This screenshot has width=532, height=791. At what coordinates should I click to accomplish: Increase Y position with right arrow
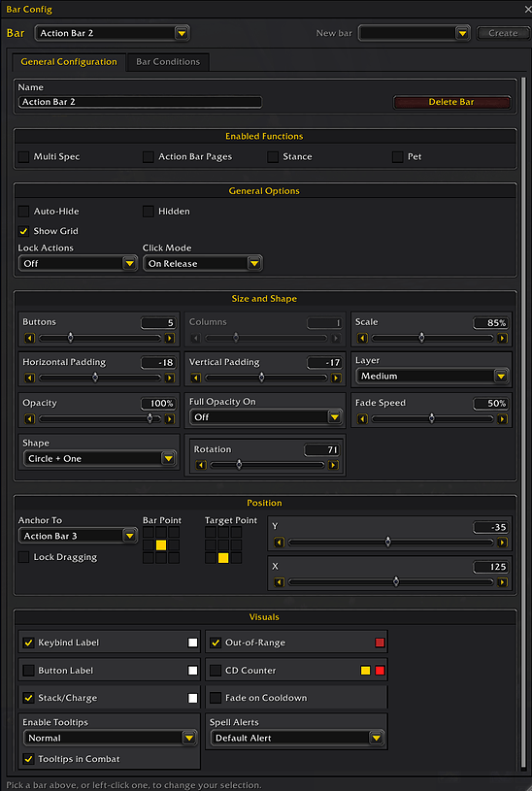click(x=502, y=543)
